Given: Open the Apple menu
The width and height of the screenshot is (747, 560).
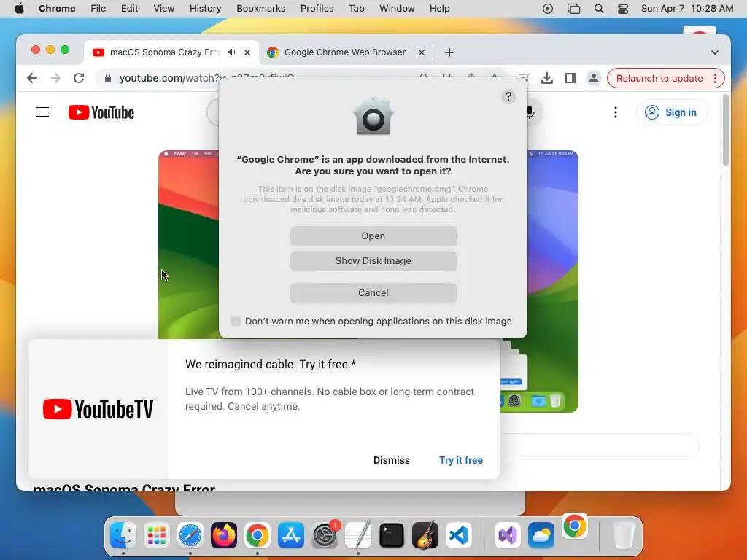Looking at the screenshot, I should (19, 9).
